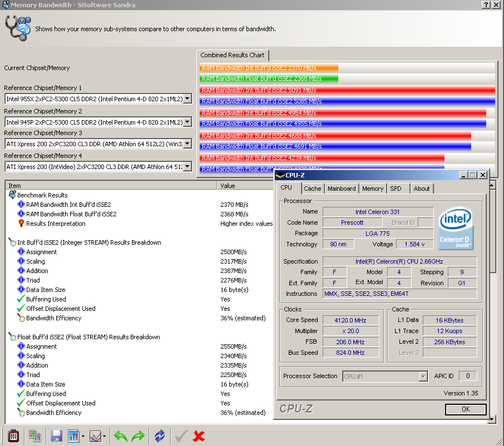
Task: Expand the Reference Chipset/Memory 1 dropdown
Action: point(187,99)
